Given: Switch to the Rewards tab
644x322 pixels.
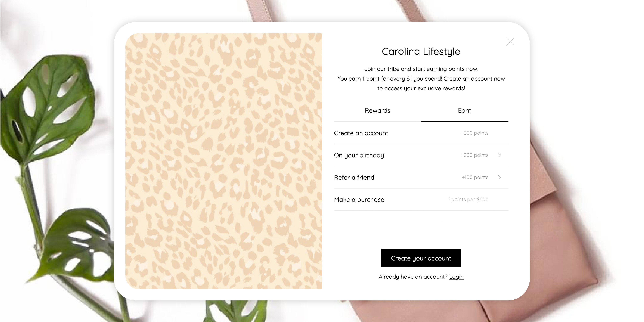Looking at the screenshot, I should point(378,111).
